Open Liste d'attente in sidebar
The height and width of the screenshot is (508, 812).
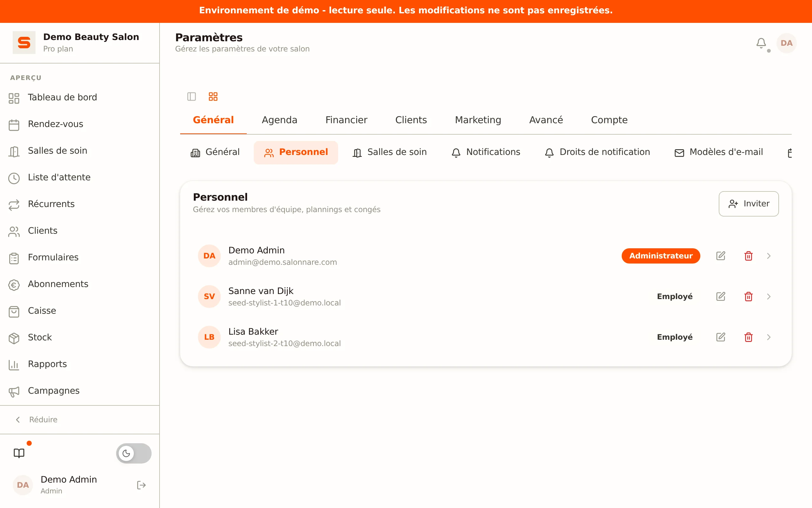click(x=80, y=177)
